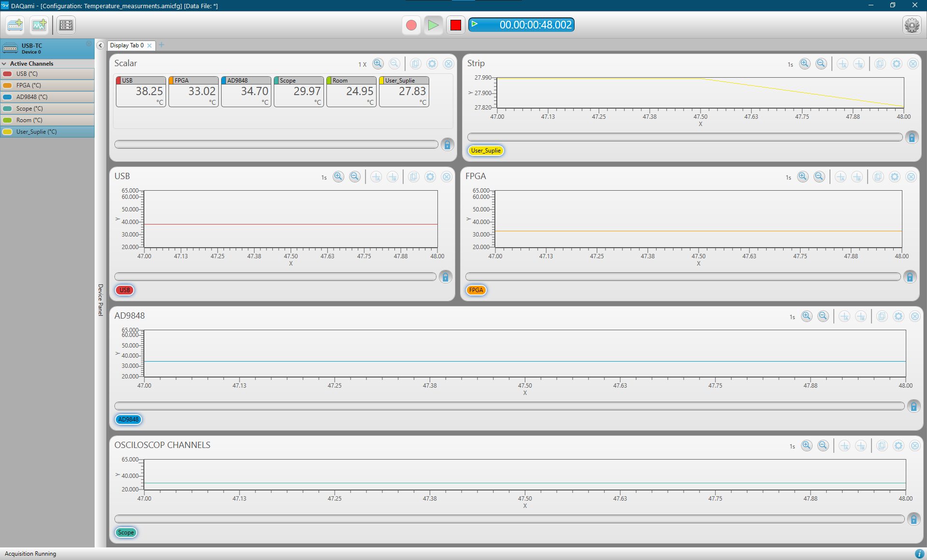Open the channel configuration toolbar icon
This screenshot has height=560, width=927.
(66, 25)
